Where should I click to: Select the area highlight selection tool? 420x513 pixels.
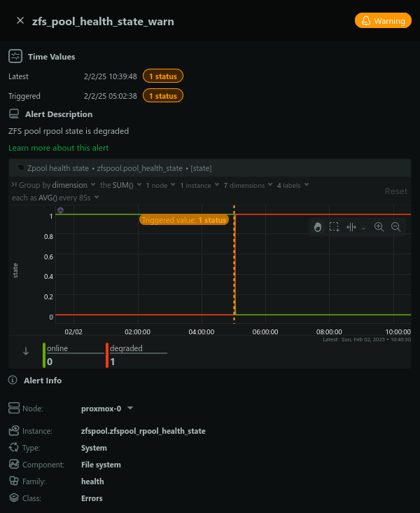tap(335, 227)
